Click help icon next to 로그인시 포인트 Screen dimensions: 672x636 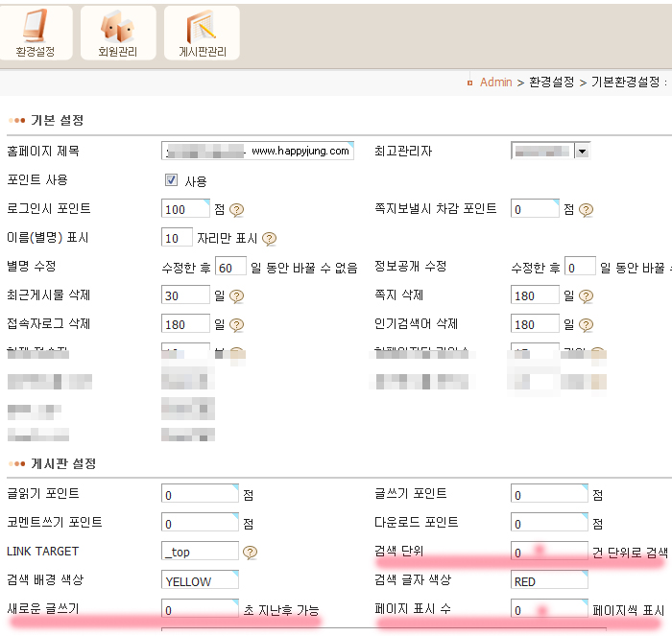236,209
